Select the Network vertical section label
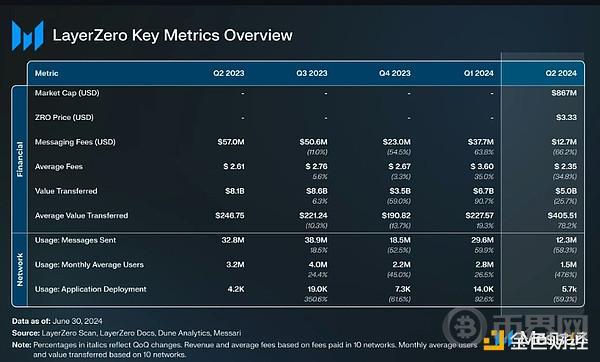Screen dimensions: 600x362 (20, 269)
